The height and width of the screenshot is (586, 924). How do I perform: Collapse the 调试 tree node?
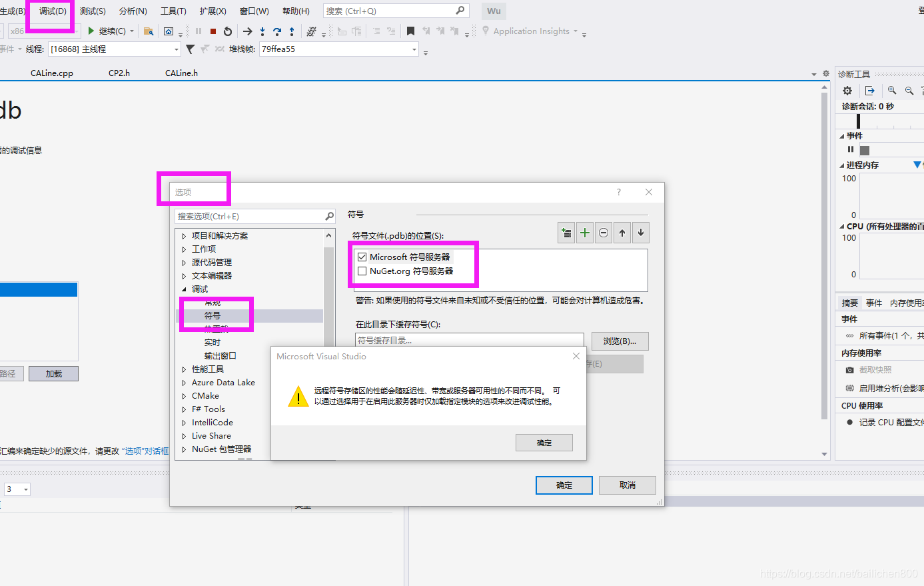pyautogui.click(x=185, y=289)
